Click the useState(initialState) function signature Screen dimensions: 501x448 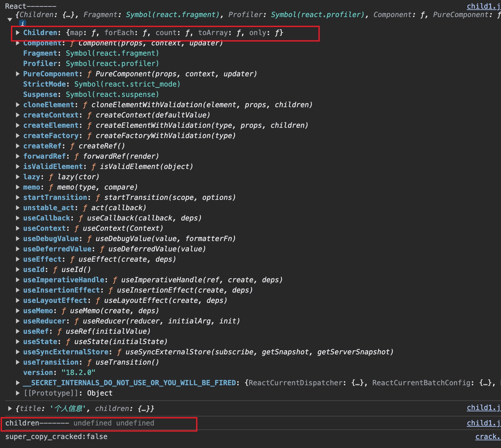(121, 341)
